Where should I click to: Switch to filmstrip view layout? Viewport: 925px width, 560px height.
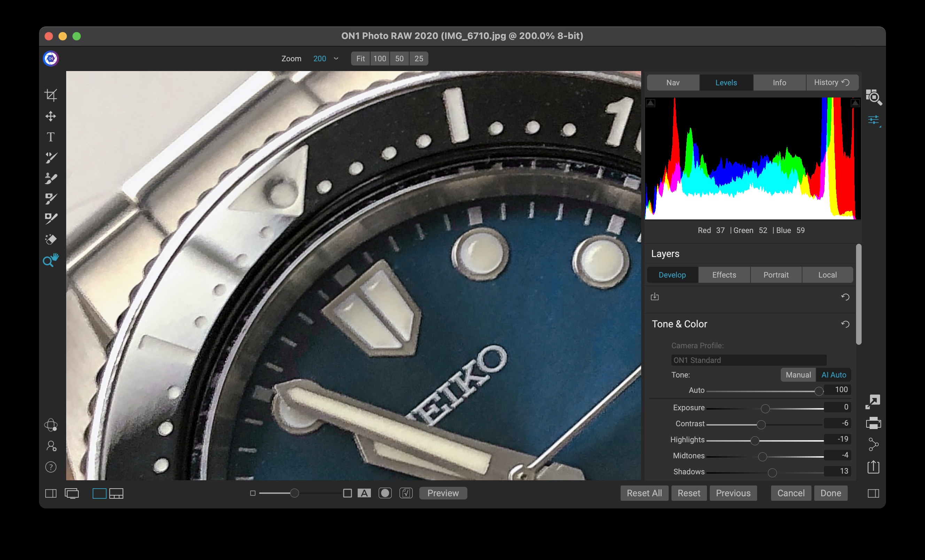[x=116, y=493]
